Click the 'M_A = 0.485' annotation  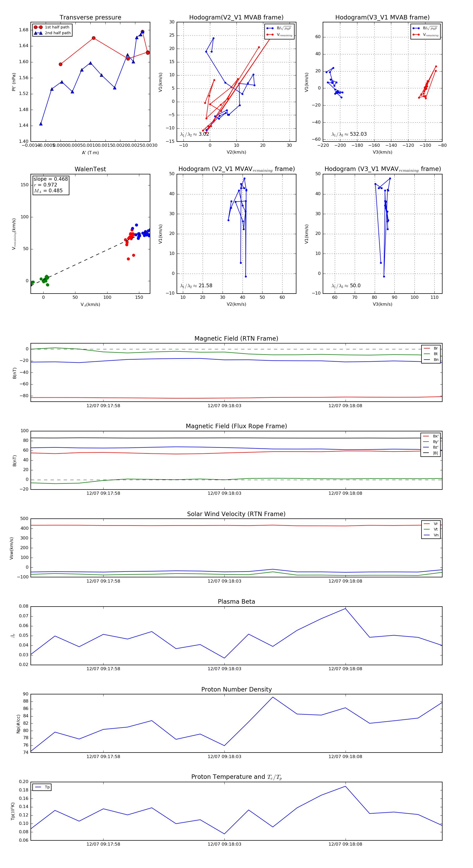(48, 191)
